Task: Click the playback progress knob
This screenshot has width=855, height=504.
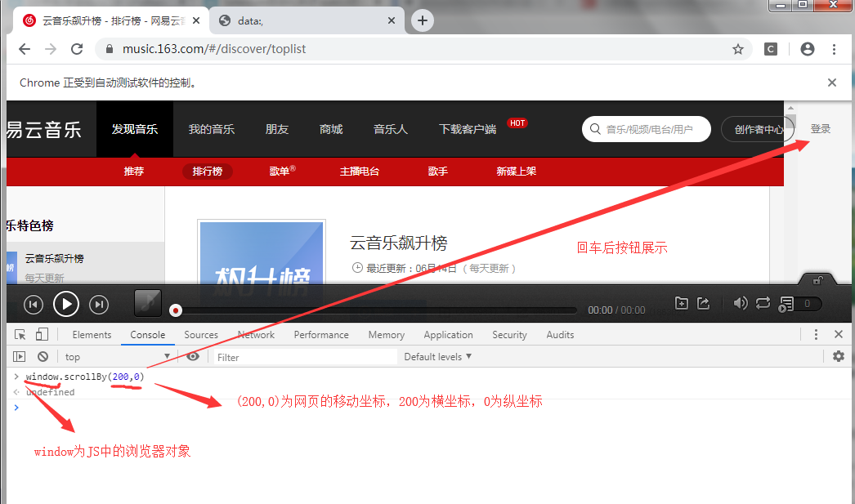Action: [x=176, y=310]
